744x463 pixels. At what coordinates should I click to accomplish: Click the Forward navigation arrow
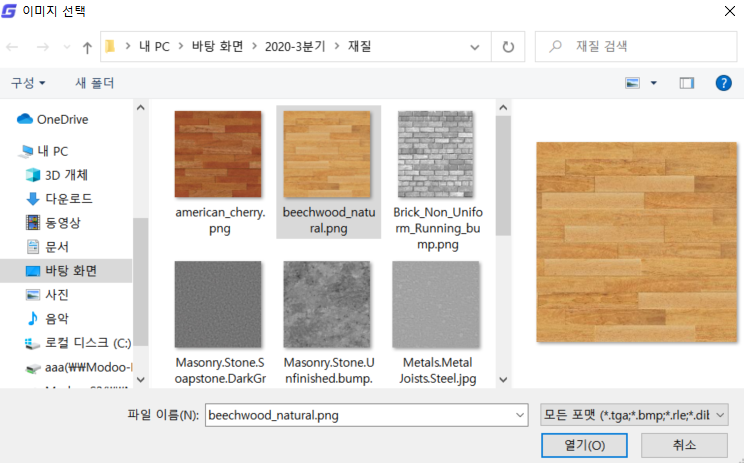(43, 46)
